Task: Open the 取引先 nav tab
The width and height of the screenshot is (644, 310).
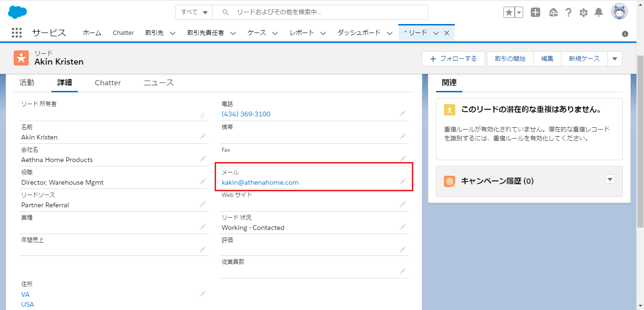Action: [x=154, y=33]
